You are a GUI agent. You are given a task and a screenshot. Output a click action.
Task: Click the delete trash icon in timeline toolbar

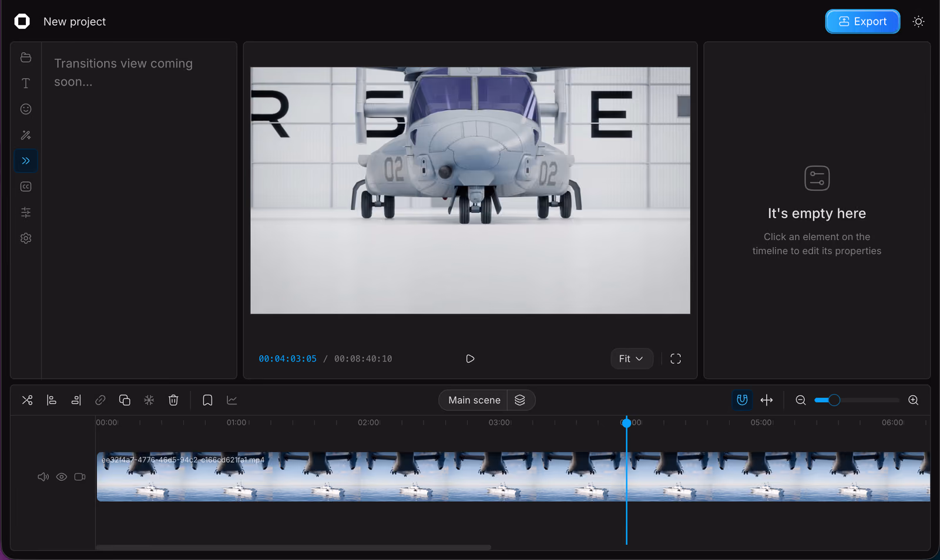click(173, 400)
